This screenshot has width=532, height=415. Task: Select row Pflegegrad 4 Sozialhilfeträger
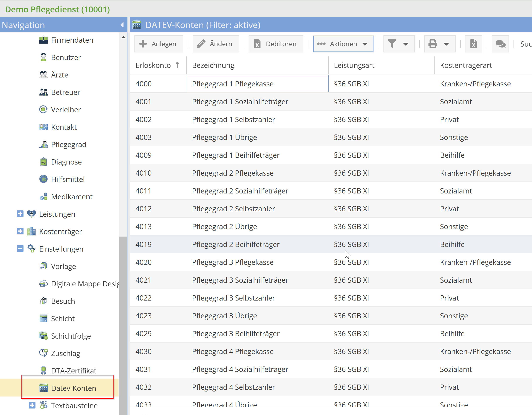[x=331, y=369]
